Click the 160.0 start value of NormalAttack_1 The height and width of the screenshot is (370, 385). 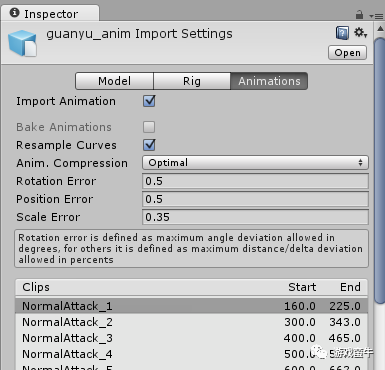coord(300,306)
